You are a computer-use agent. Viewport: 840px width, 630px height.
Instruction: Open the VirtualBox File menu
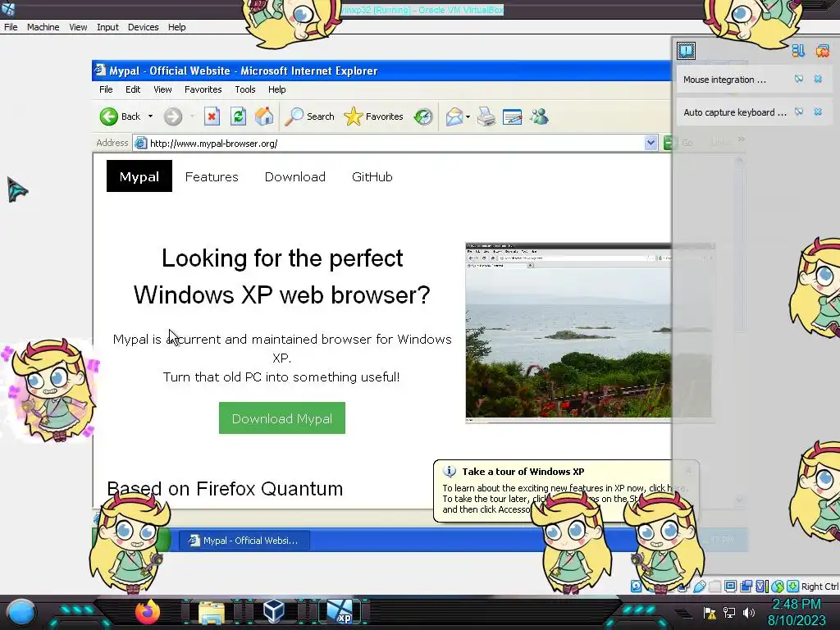[x=11, y=27]
